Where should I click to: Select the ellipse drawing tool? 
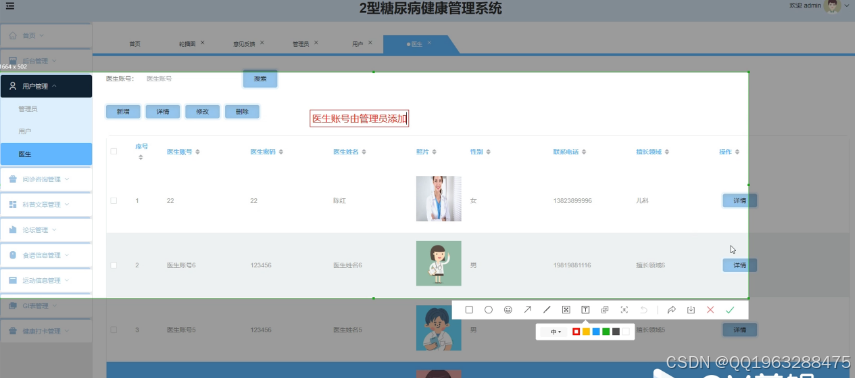pyautogui.click(x=489, y=310)
